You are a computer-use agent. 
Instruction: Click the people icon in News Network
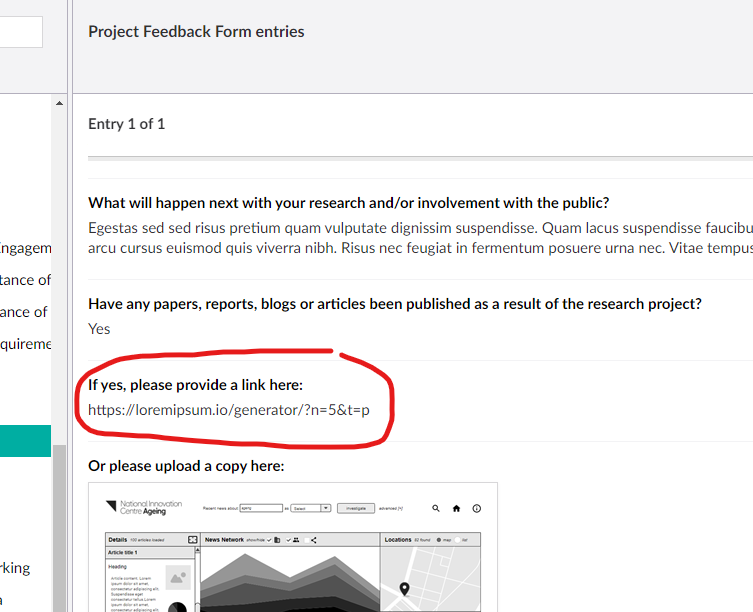(296, 540)
